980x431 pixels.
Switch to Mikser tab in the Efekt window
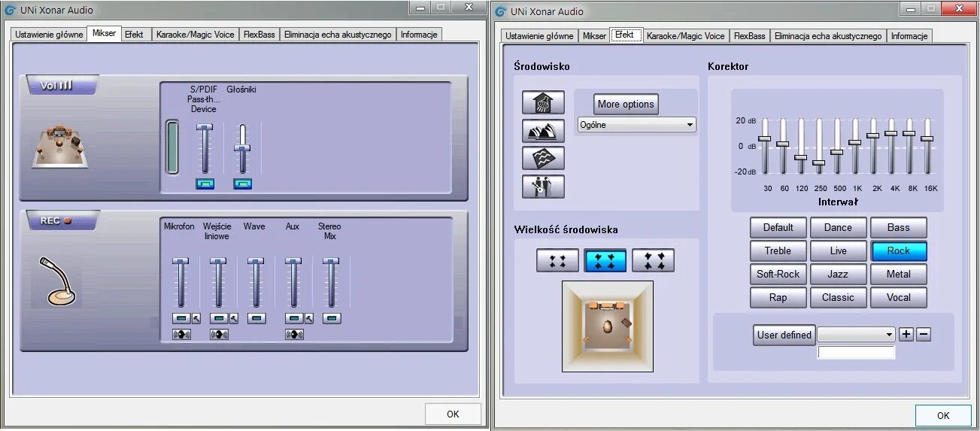click(x=594, y=35)
